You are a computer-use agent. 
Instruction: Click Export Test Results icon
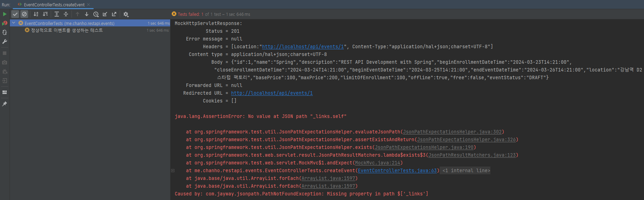114,14
